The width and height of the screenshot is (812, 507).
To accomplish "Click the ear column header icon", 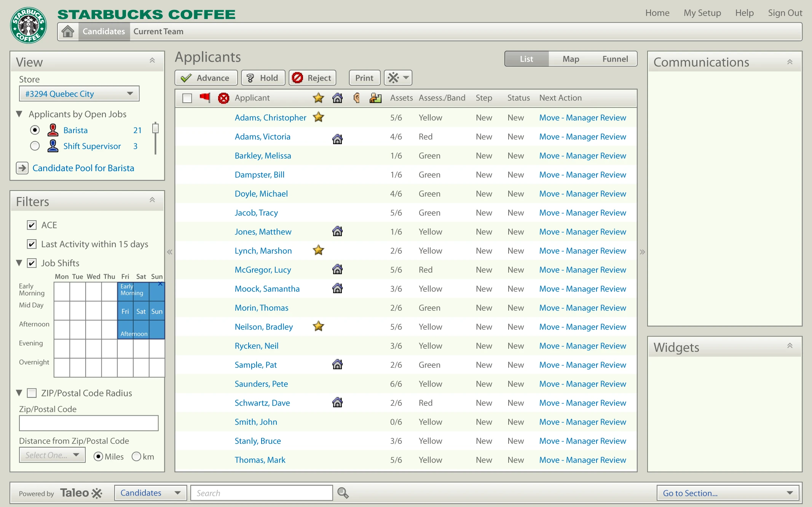I will pyautogui.click(x=357, y=98).
